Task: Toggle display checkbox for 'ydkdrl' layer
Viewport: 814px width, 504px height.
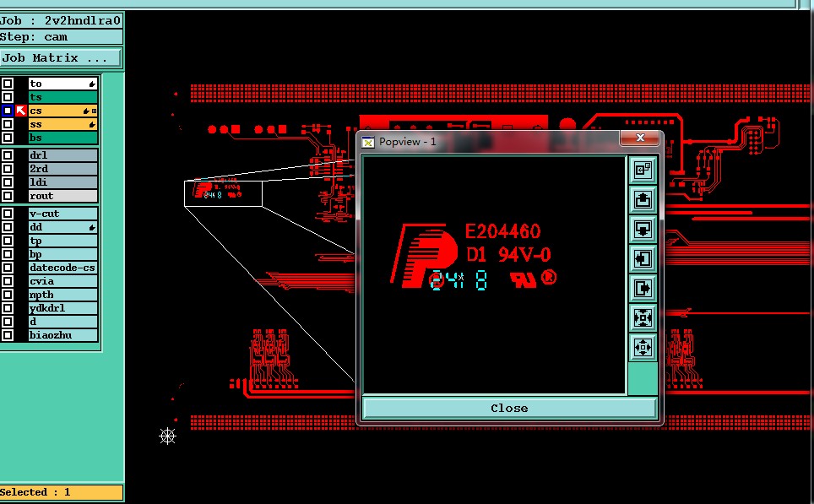Action: click(x=8, y=308)
